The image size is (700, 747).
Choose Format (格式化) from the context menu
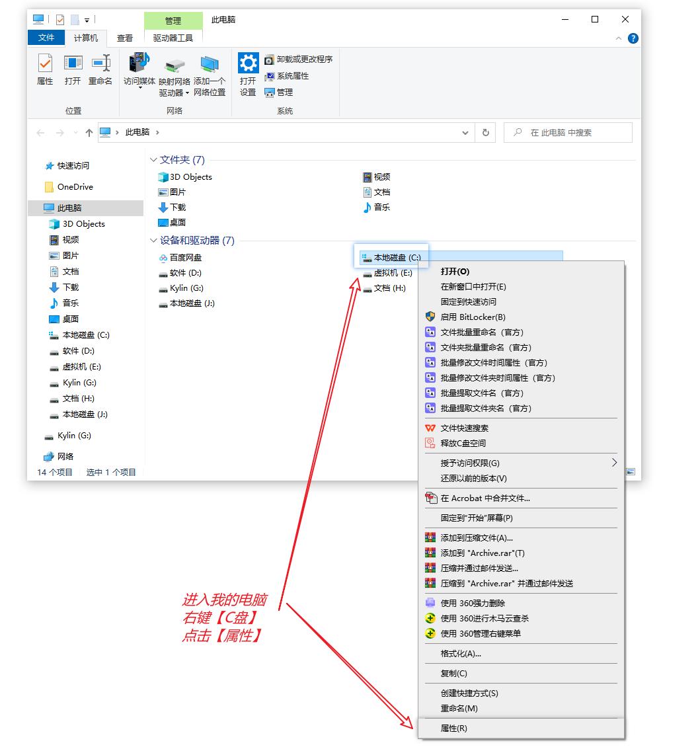coord(461,653)
